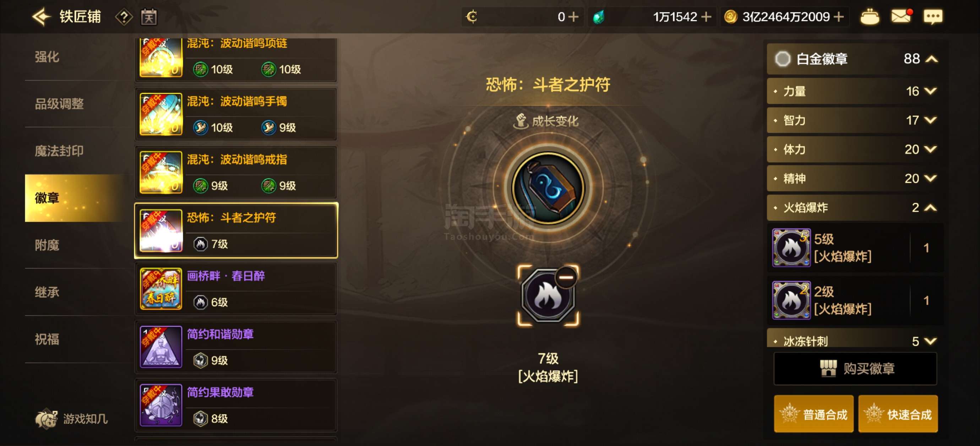Screen dimensions: 980x446
Task: Expand the 体力 emblem category
Action: pos(853,149)
